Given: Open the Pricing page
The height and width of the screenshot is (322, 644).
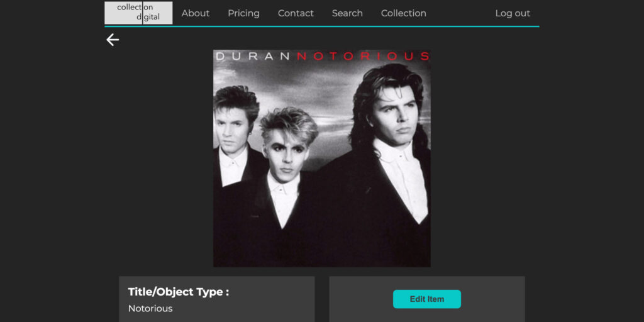Looking at the screenshot, I should point(243,13).
